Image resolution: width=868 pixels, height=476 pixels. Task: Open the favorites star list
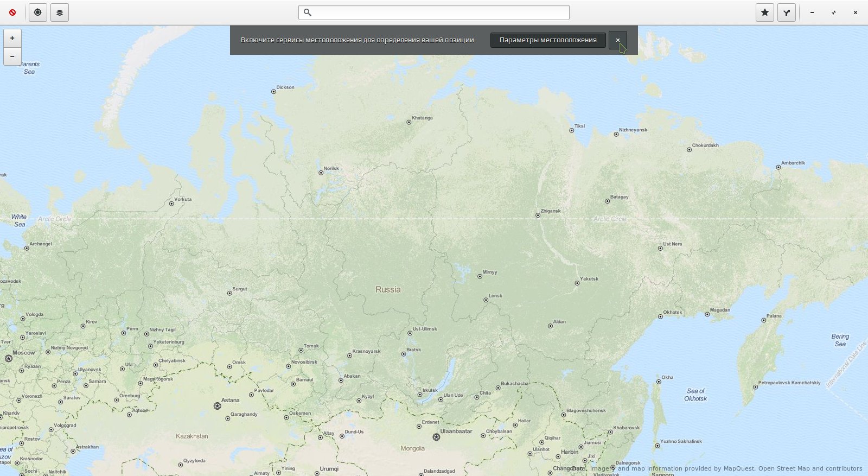point(765,12)
